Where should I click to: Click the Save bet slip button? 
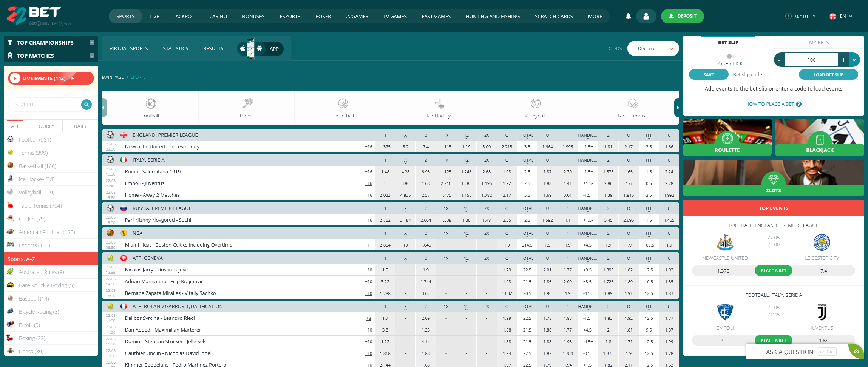point(709,75)
